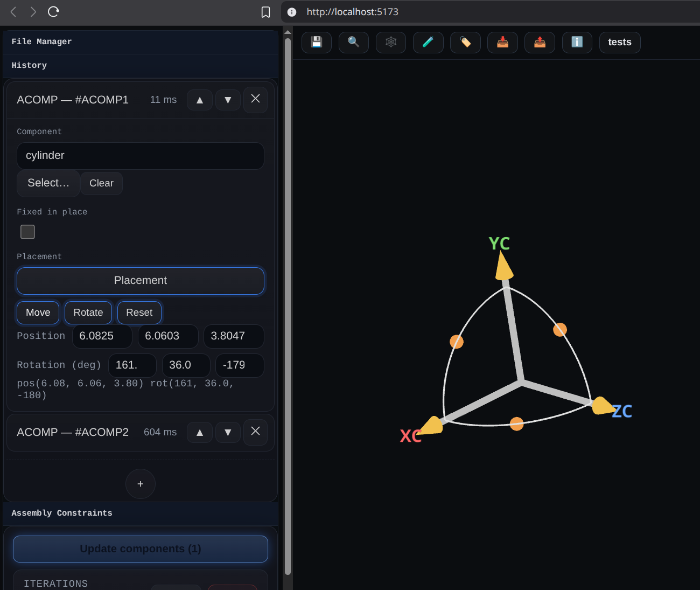700x590 pixels.
Task: Collapse the ACOMP — #ACOMP1 header
Action: tap(73, 100)
